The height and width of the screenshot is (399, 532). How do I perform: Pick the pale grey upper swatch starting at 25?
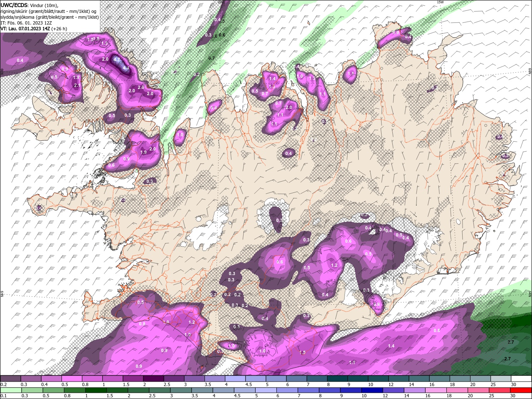click(x=501, y=379)
